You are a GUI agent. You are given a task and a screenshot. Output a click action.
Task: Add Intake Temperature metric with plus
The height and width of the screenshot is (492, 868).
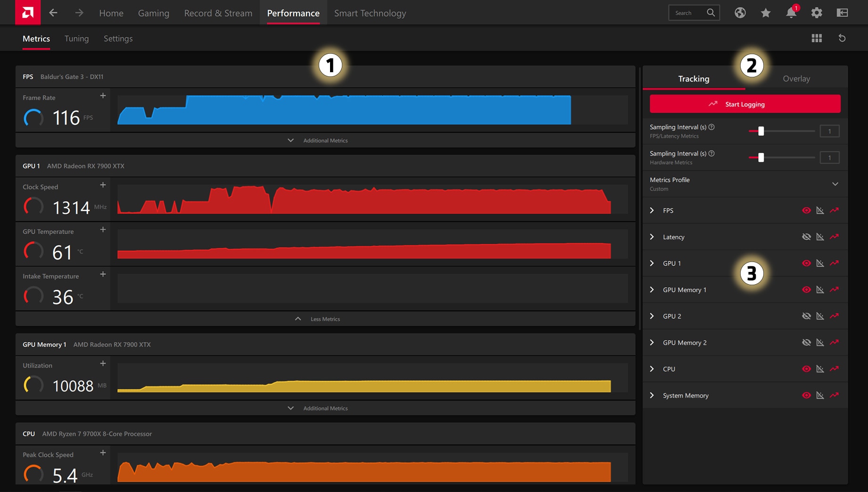tap(103, 274)
